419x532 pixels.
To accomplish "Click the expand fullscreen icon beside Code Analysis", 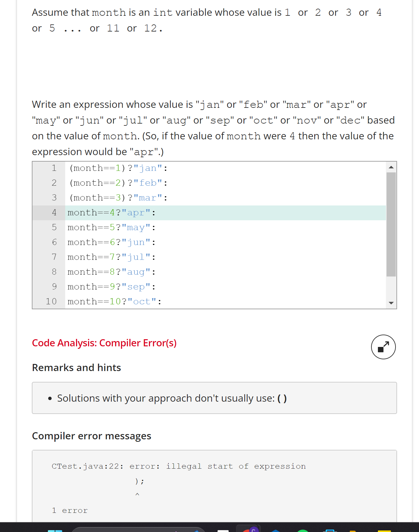I will pyautogui.click(x=383, y=347).
